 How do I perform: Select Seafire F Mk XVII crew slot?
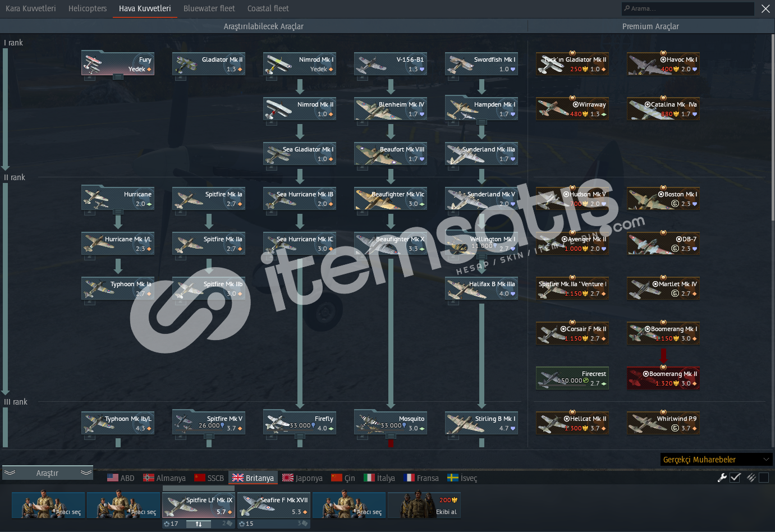tap(274, 505)
